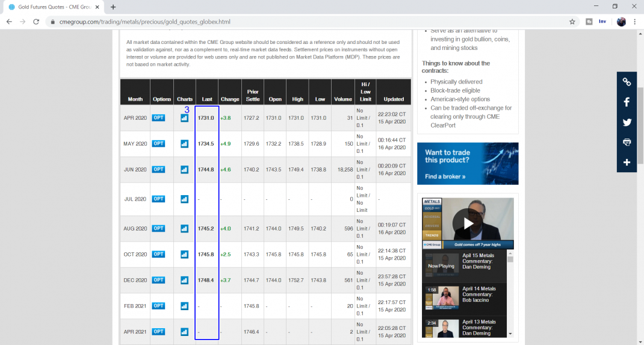Share page via Twitter icon
644x345 pixels.
point(627,122)
